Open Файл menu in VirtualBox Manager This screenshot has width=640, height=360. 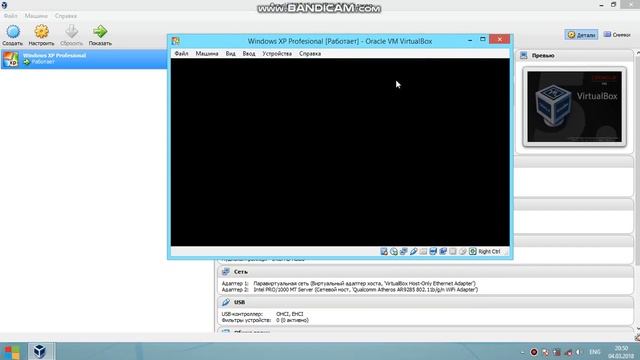coord(11,16)
